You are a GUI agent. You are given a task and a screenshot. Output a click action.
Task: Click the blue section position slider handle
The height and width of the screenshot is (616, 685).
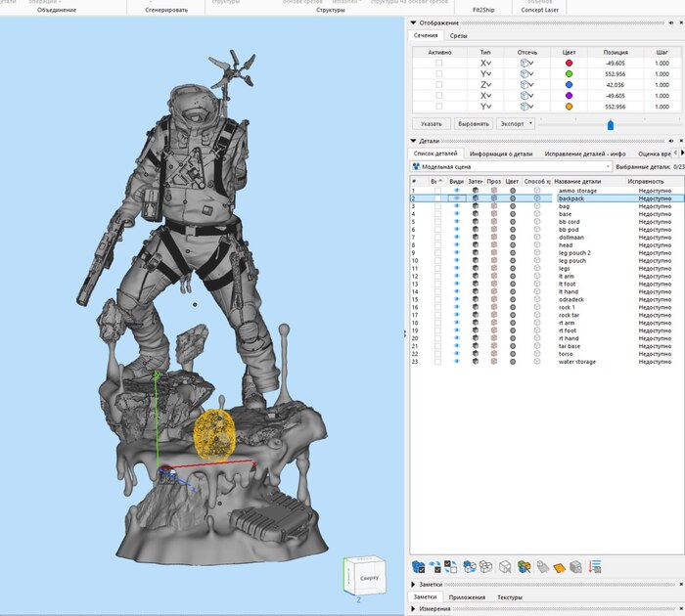[611, 125]
